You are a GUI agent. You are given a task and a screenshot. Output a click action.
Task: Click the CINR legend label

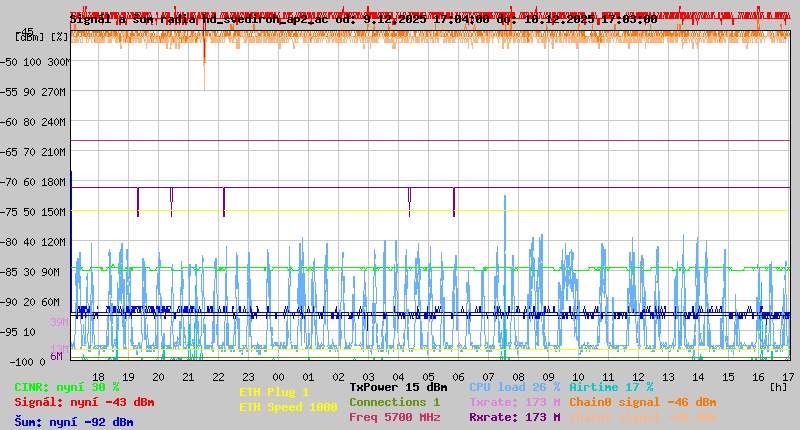point(67,387)
